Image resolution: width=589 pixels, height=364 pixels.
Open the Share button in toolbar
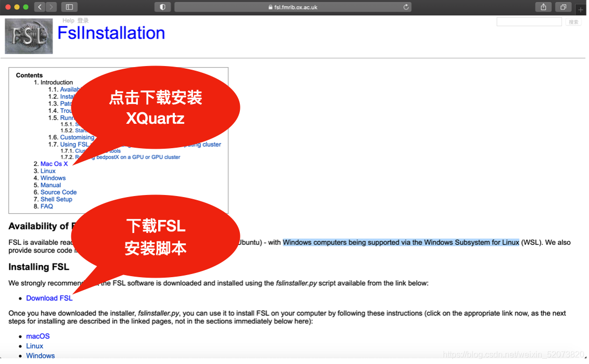click(x=543, y=7)
